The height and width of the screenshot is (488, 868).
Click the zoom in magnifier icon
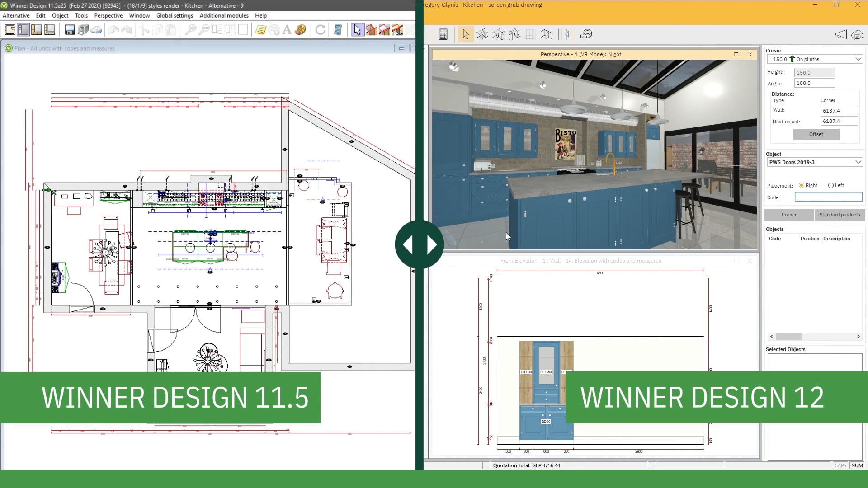(x=191, y=30)
